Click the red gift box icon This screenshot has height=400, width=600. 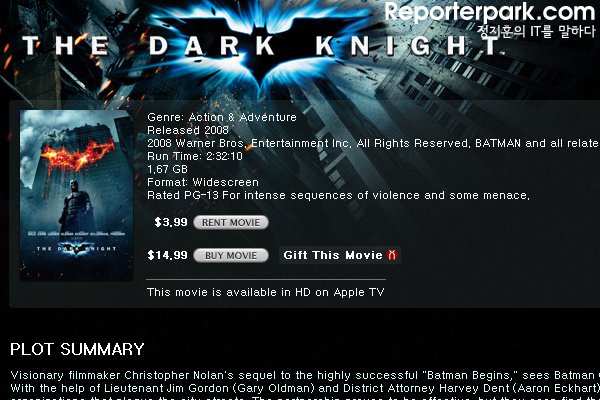point(392,255)
